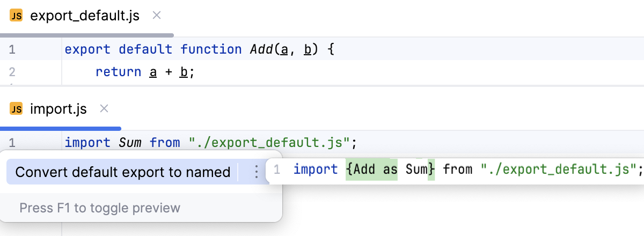Click line number 1 in import.js gutter
644x236 pixels.
click(x=12, y=143)
